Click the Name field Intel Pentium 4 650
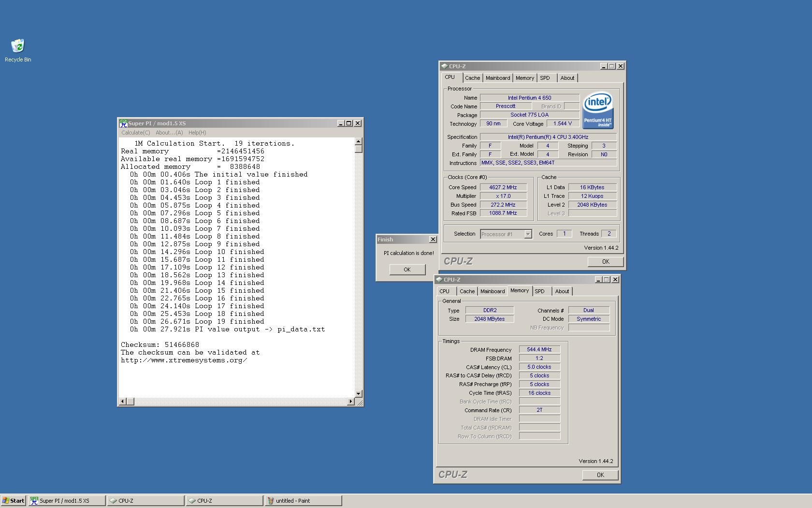 point(529,98)
